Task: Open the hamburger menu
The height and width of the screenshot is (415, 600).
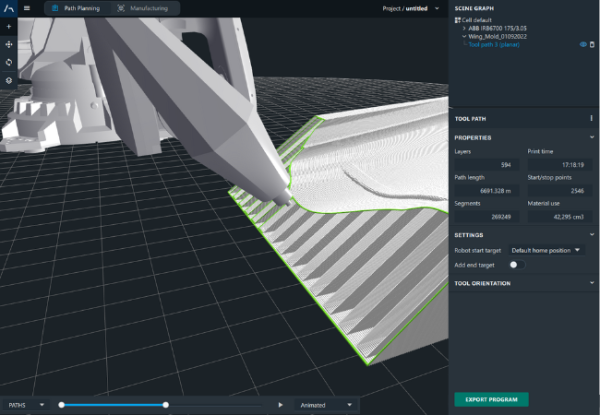Action: click(27, 8)
